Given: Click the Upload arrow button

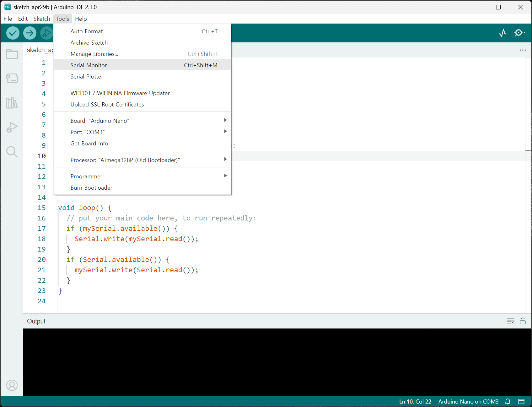Looking at the screenshot, I should 30,33.
